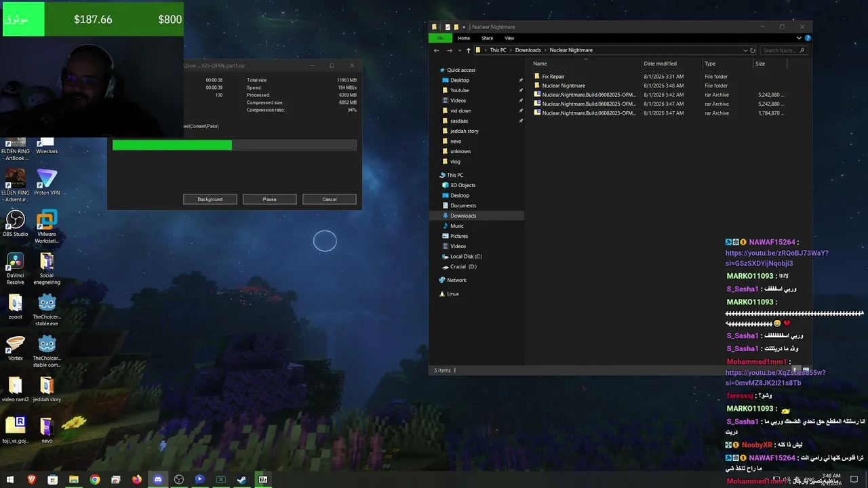Select the Fix Repair folder

553,77
